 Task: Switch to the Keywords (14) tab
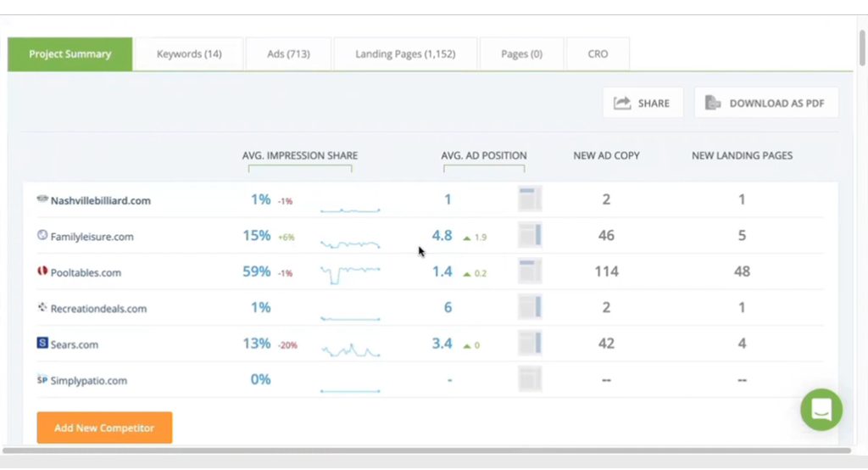[x=189, y=53]
